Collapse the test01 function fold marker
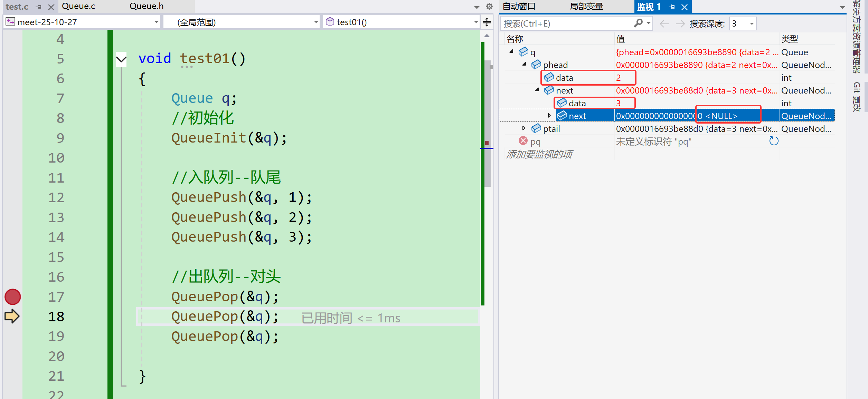 point(121,59)
